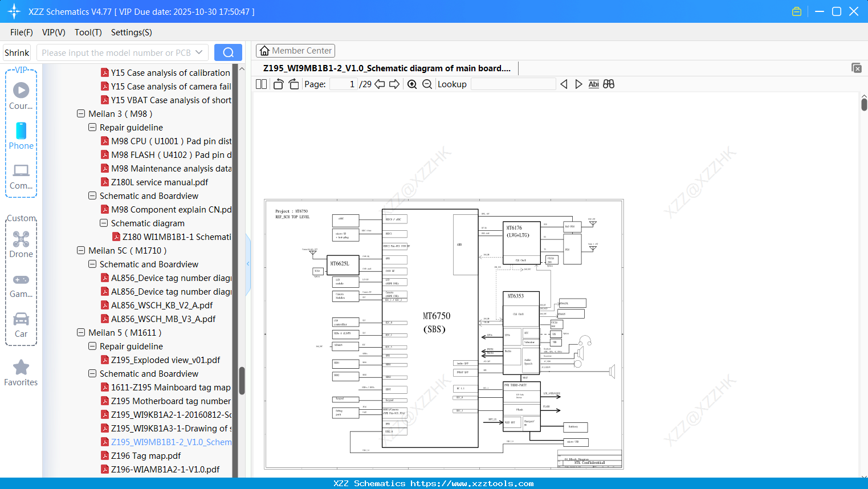Viewport: 868px width, 489px height.
Task: Collapse the Repair guideline tree branch
Action: click(92, 127)
